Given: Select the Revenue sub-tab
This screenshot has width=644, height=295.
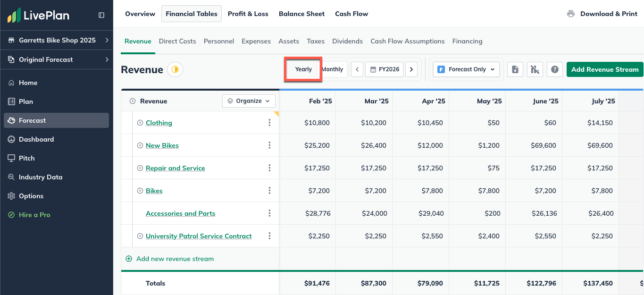Looking at the screenshot, I should coord(138,41).
